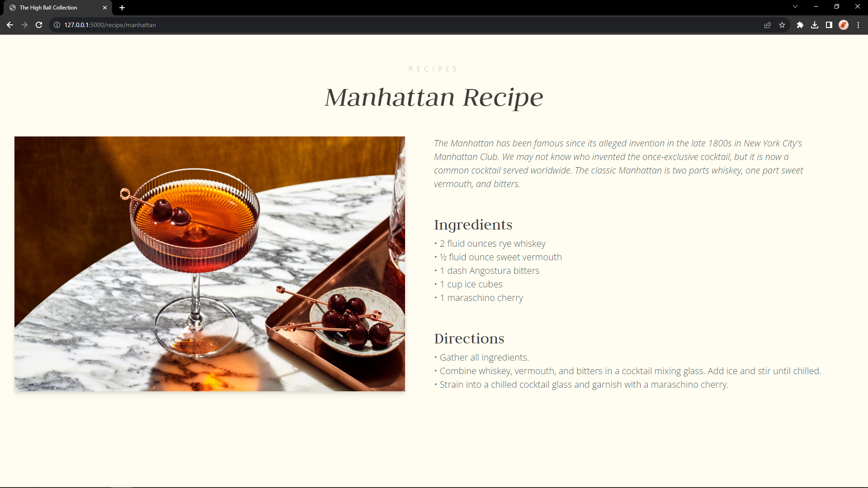The height and width of the screenshot is (488, 868).
Task: Click the browser reading list icon
Action: coord(829,24)
